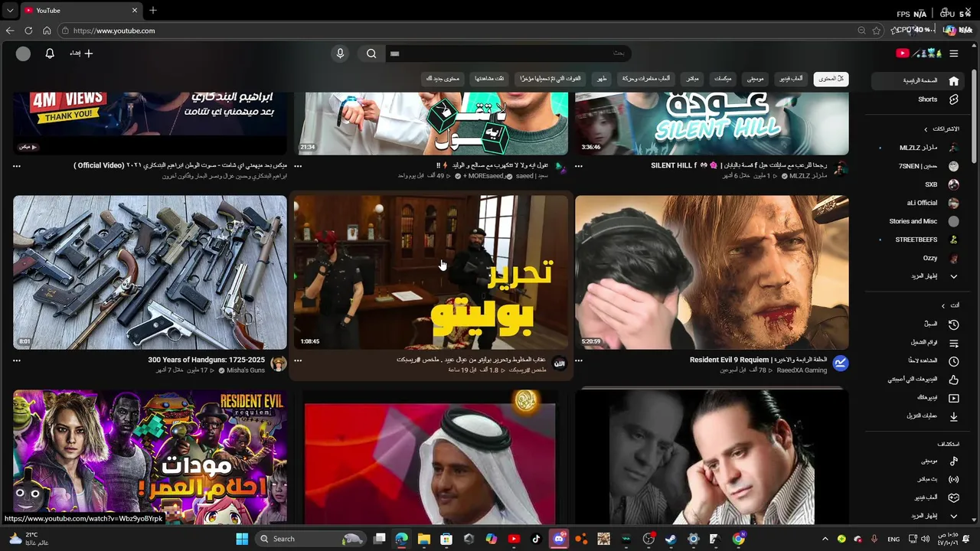The width and height of the screenshot is (980, 551).
Task: Open the Music note explore icon
Action: click(954, 461)
